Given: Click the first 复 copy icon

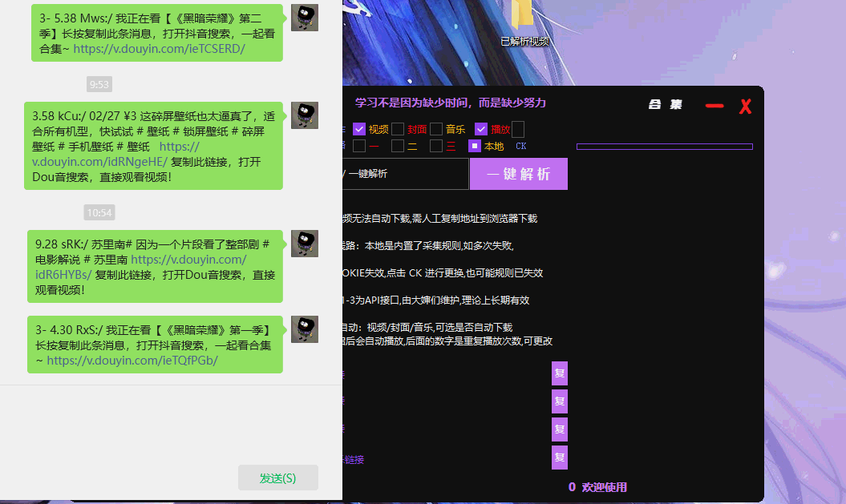Looking at the screenshot, I should (559, 373).
